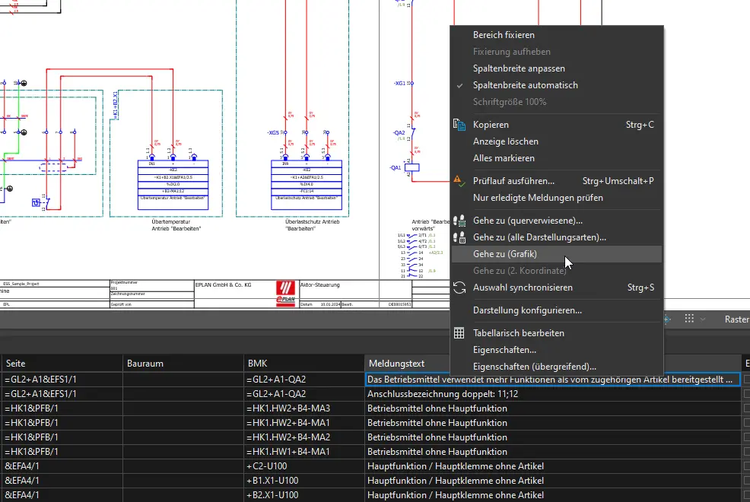The width and height of the screenshot is (750, 502).
Task: Click the Gehe zu (alle Darstellungsarten) icon
Action: tap(460, 237)
